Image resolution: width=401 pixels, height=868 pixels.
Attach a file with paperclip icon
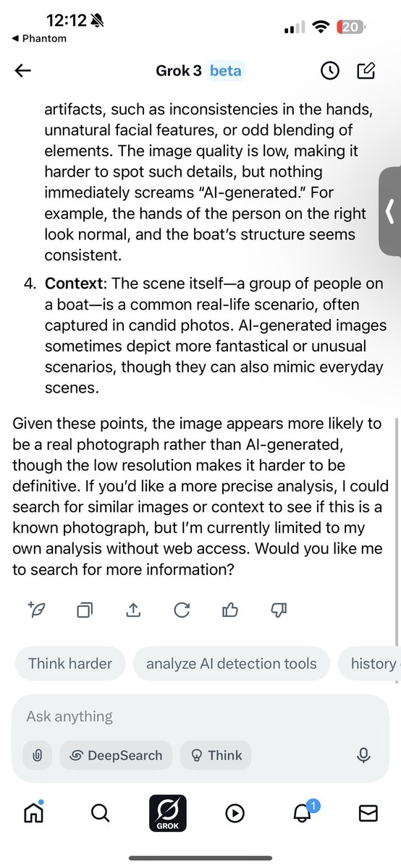click(37, 755)
